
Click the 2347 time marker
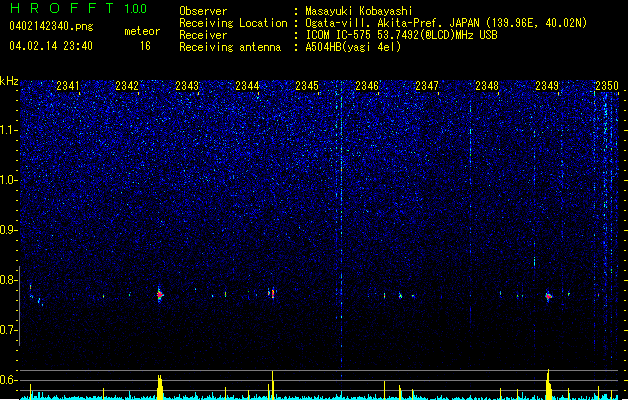pyautogui.click(x=427, y=86)
